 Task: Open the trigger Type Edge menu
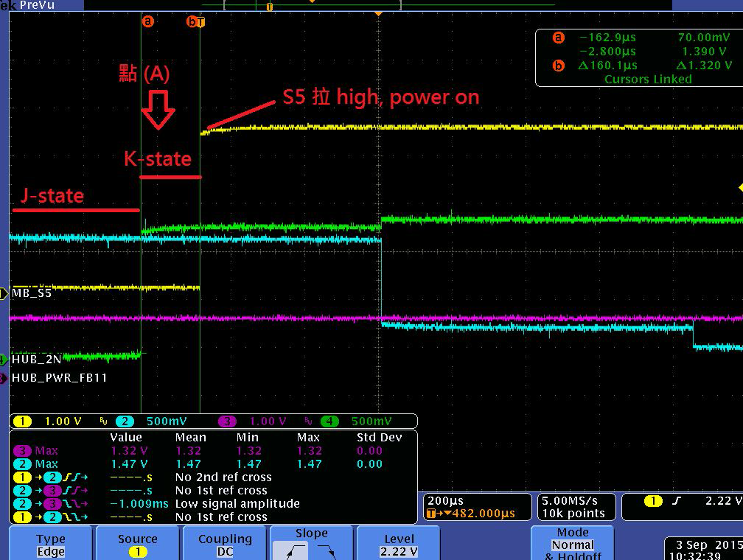(x=51, y=543)
